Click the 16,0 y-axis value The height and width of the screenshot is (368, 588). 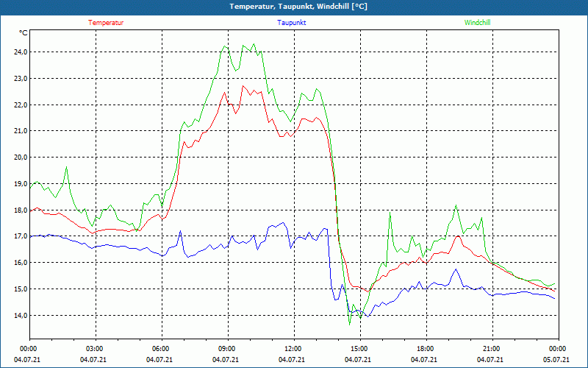tap(21, 263)
